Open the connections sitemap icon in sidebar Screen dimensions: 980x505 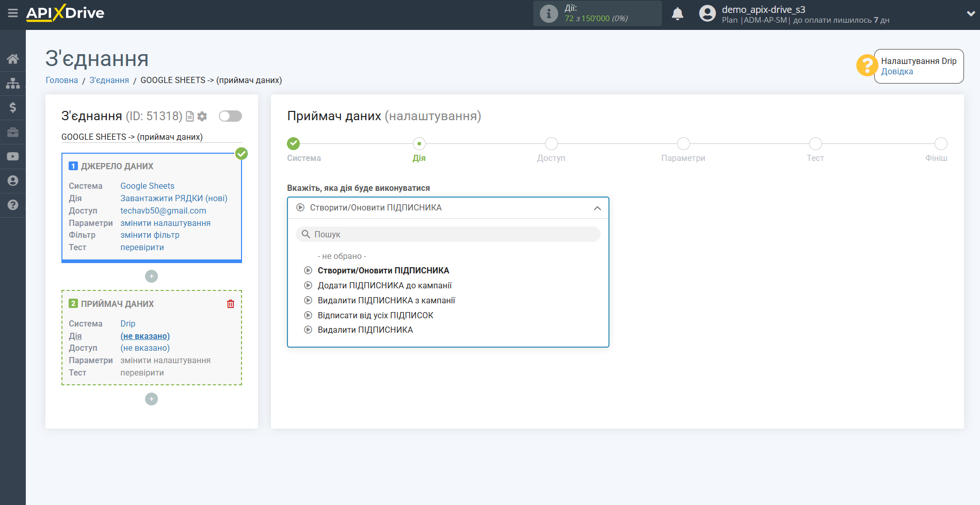13,83
